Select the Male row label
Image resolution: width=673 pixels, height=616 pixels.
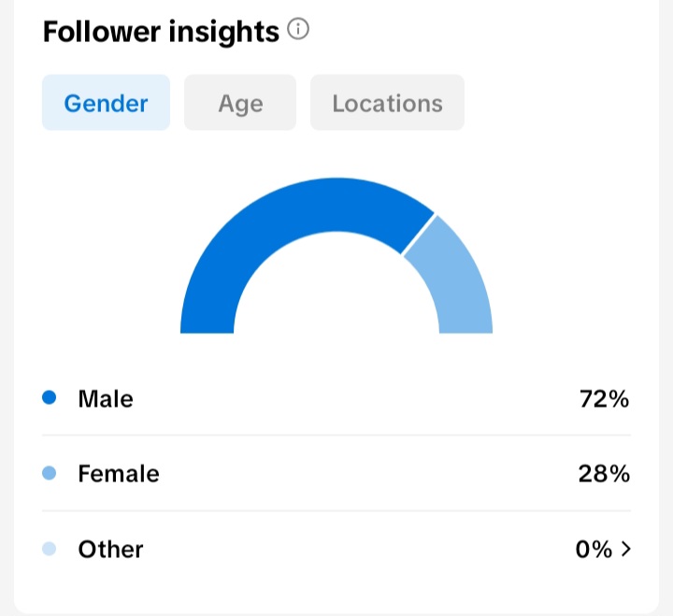click(x=106, y=399)
